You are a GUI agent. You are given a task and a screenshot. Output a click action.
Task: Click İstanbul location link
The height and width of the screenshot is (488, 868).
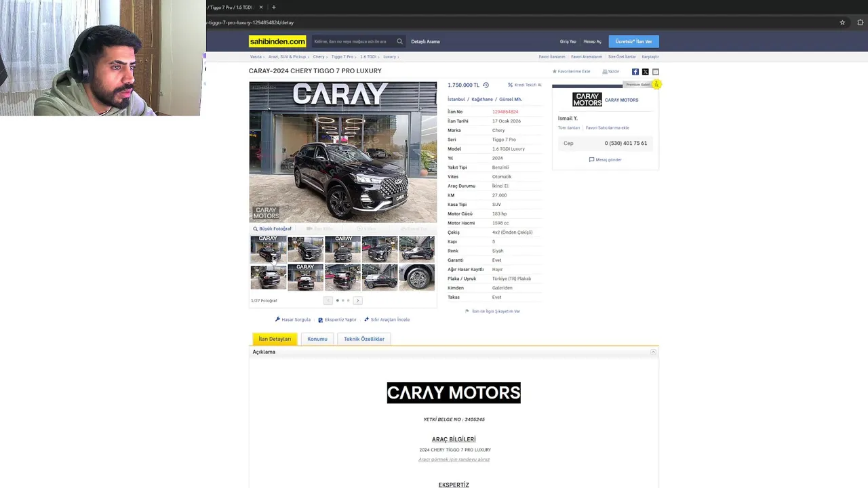click(456, 100)
